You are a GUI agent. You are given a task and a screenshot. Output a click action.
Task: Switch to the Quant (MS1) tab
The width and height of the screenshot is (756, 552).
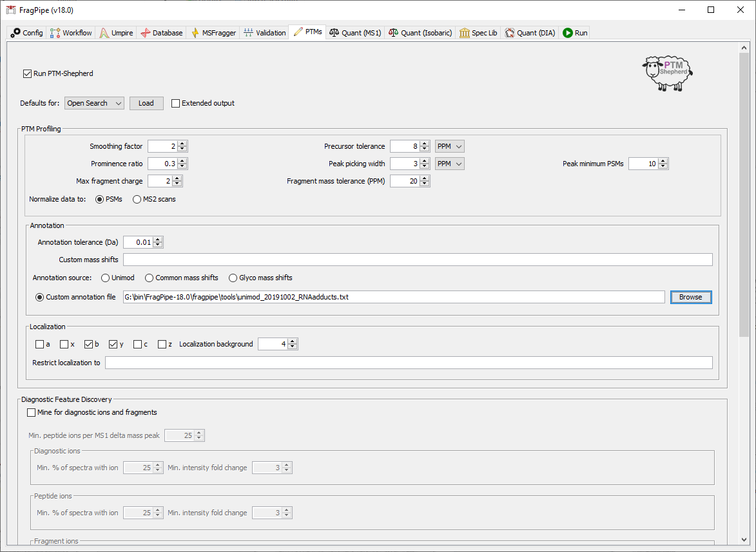(355, 33)
